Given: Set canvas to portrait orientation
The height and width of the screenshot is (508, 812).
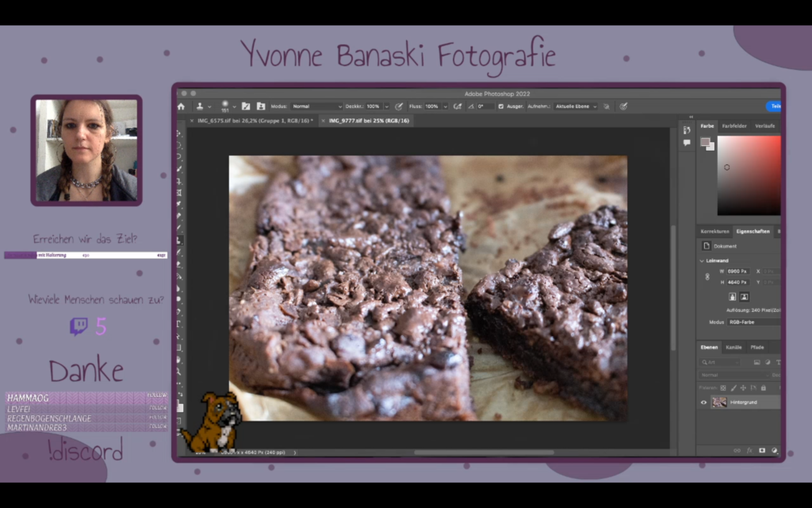Looking at the screenshot, I should click(732, 297).
